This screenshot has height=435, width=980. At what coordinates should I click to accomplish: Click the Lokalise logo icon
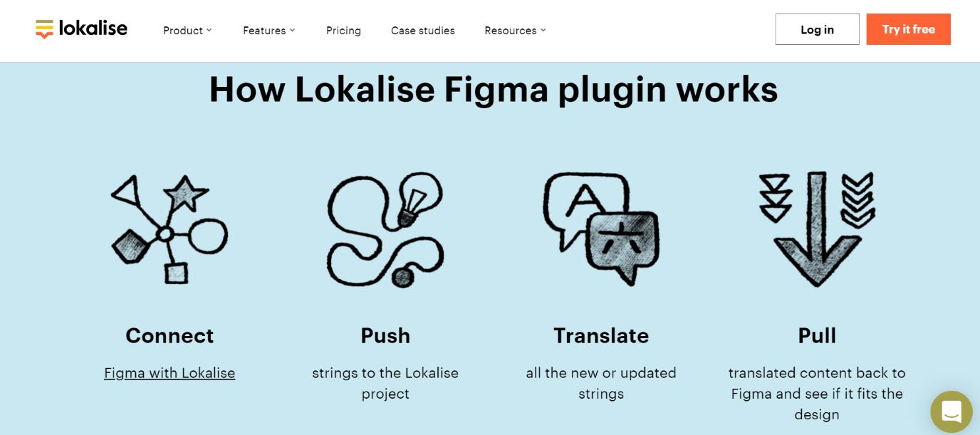[x=44, y=29]
